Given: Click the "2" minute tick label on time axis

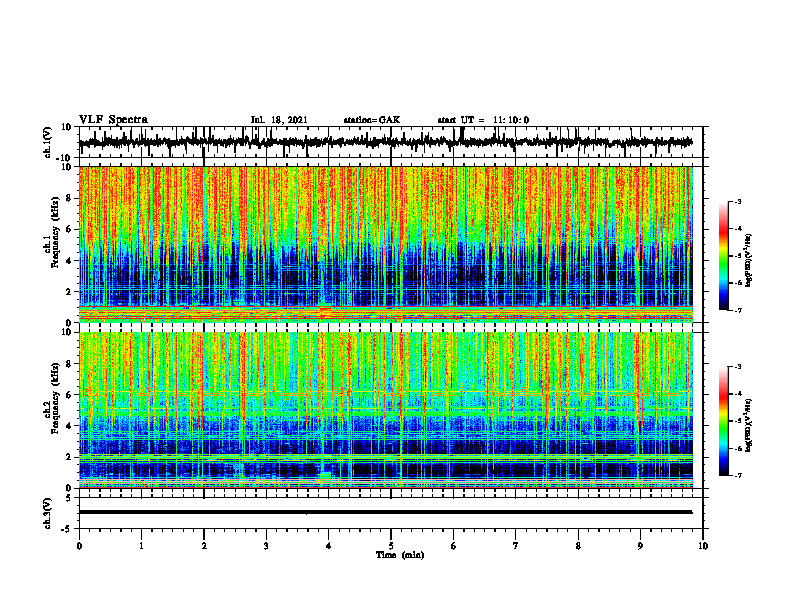Looking at the screenshot, I should [204, 546].
